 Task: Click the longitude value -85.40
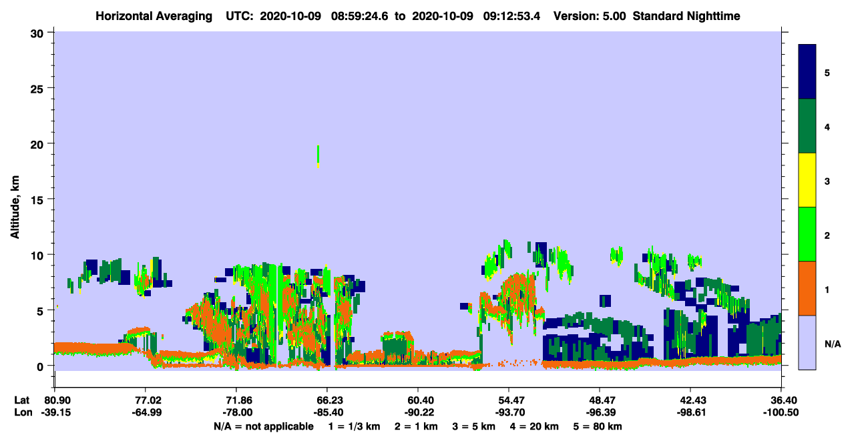tap(327, 412)
